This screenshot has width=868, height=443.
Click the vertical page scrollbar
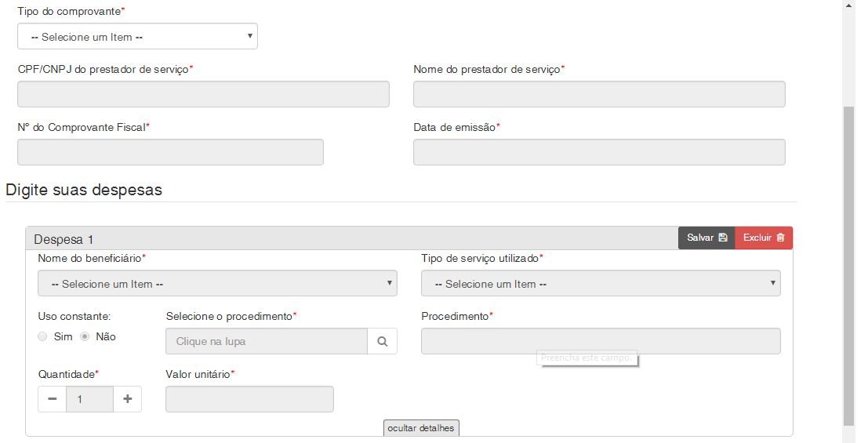[x=848, y=267]
